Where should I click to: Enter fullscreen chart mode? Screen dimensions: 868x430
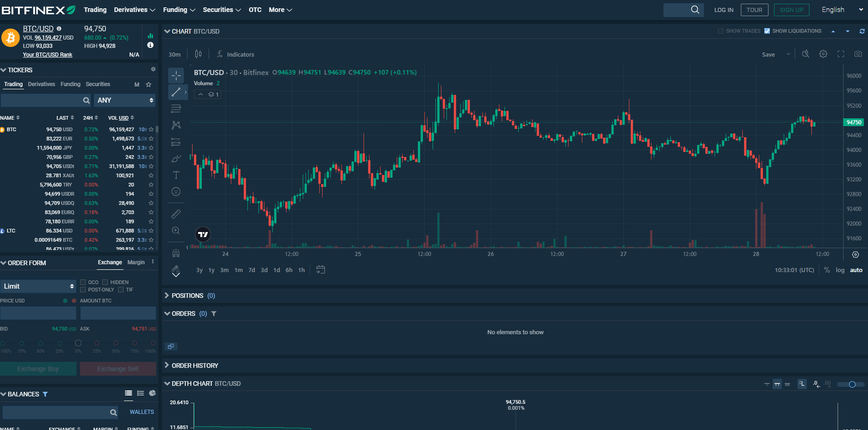coord(840,54)
